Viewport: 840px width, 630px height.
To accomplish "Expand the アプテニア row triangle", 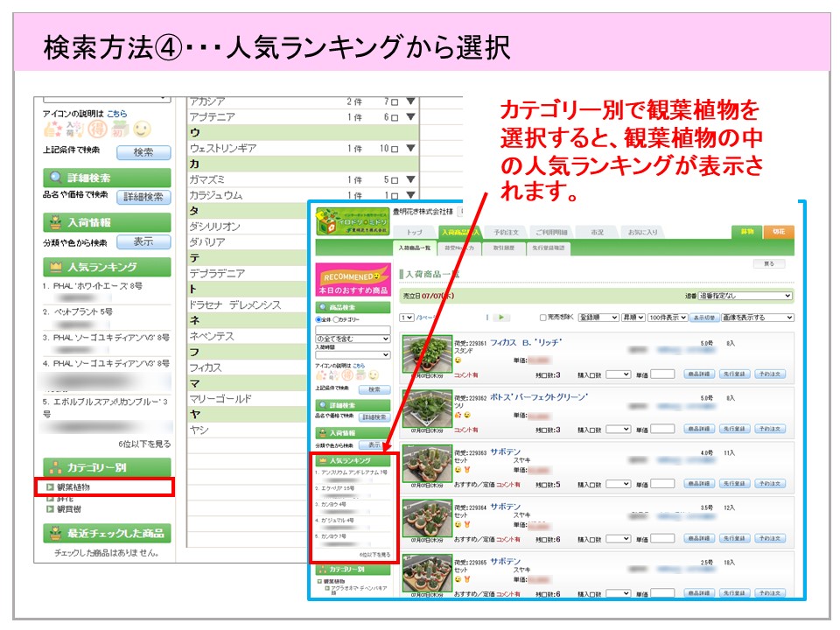I will click(411, 116).
